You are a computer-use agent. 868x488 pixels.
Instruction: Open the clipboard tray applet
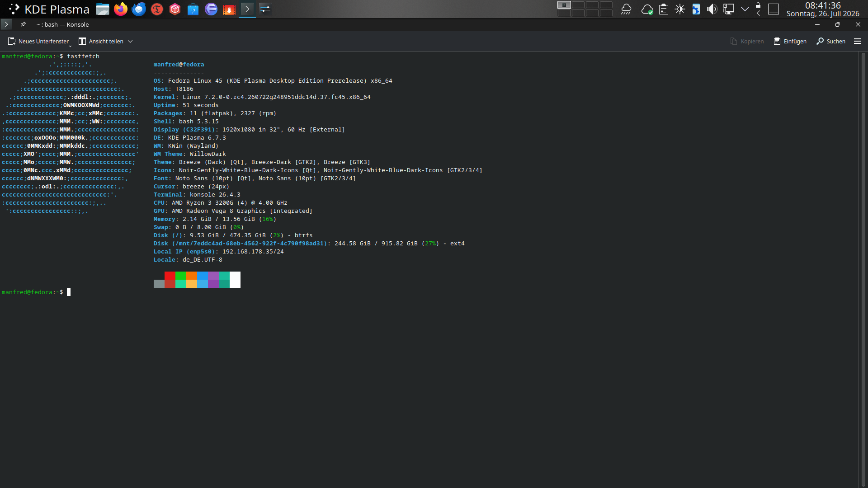[664, 9]
